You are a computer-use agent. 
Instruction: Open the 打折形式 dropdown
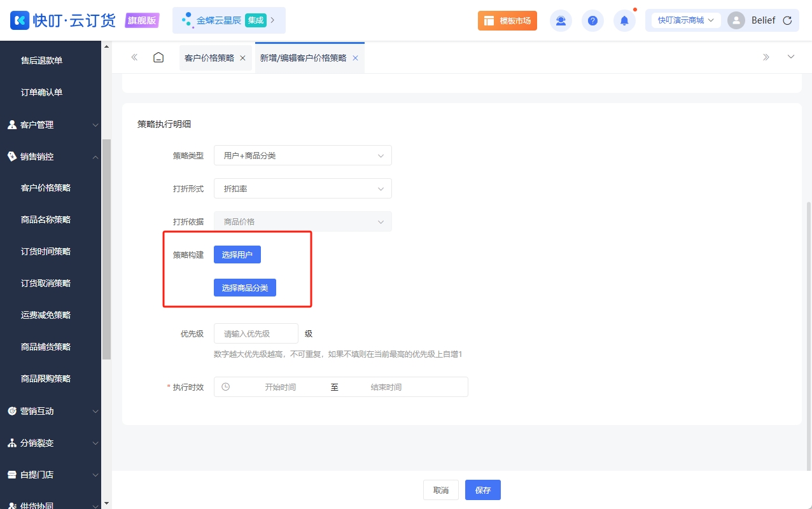(x=303, y=189)
